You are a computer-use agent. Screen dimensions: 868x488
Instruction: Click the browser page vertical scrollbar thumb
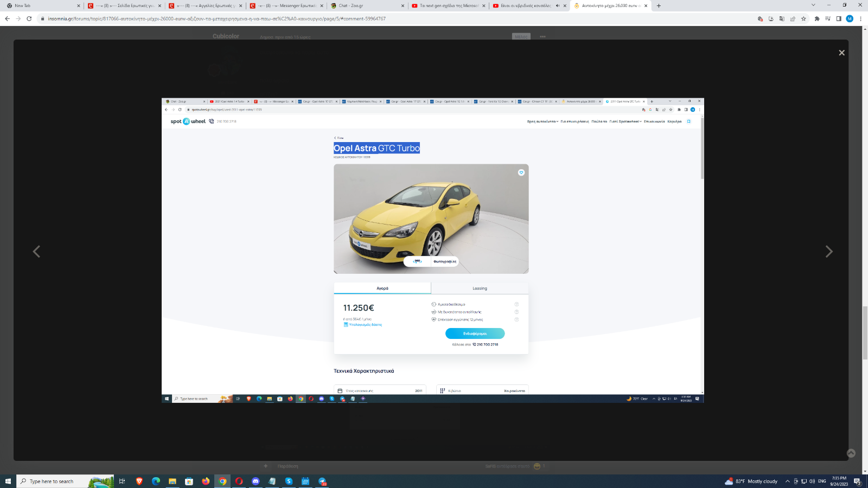[x=865, y=333]
